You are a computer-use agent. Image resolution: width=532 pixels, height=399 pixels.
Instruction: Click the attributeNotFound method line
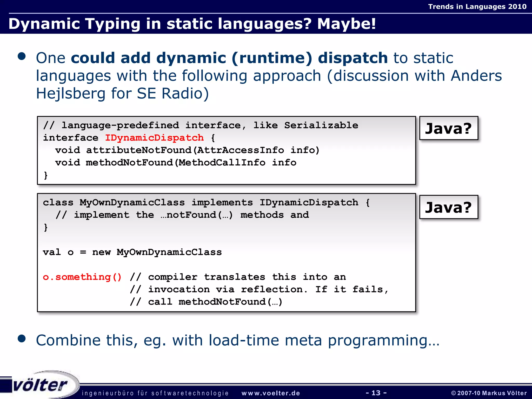tap(187, 150)
